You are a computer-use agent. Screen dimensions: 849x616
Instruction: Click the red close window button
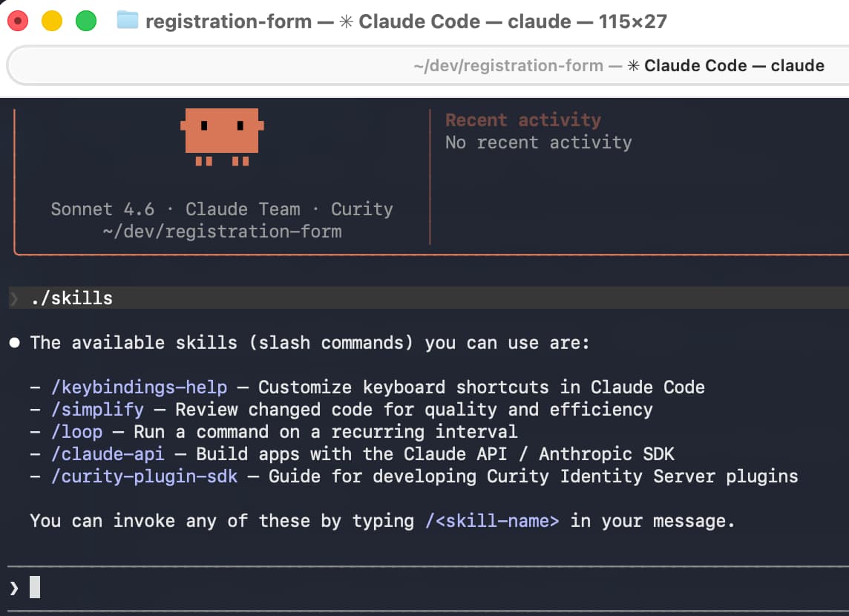(x=18, y=21)
